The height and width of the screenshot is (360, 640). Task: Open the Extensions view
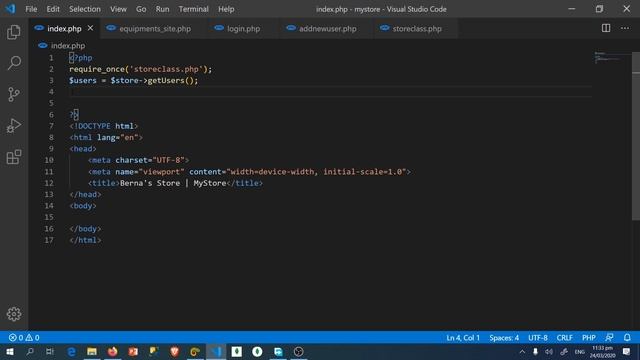pos(14,157)
